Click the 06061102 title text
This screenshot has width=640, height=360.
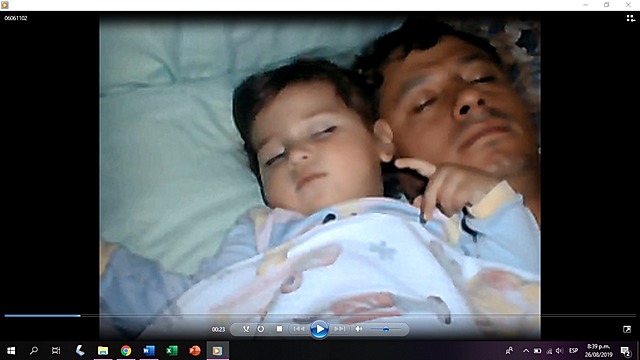click(16, 18)
